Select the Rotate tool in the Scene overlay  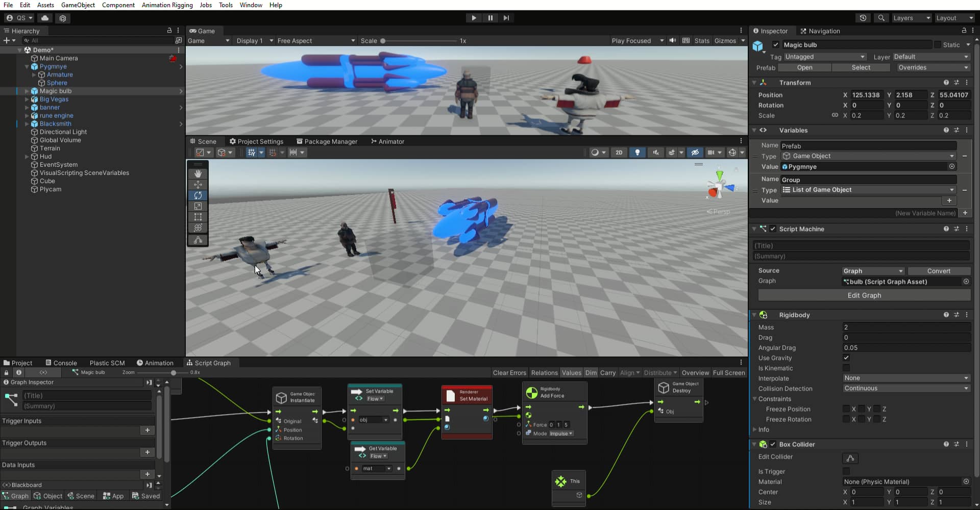(198, 195)
